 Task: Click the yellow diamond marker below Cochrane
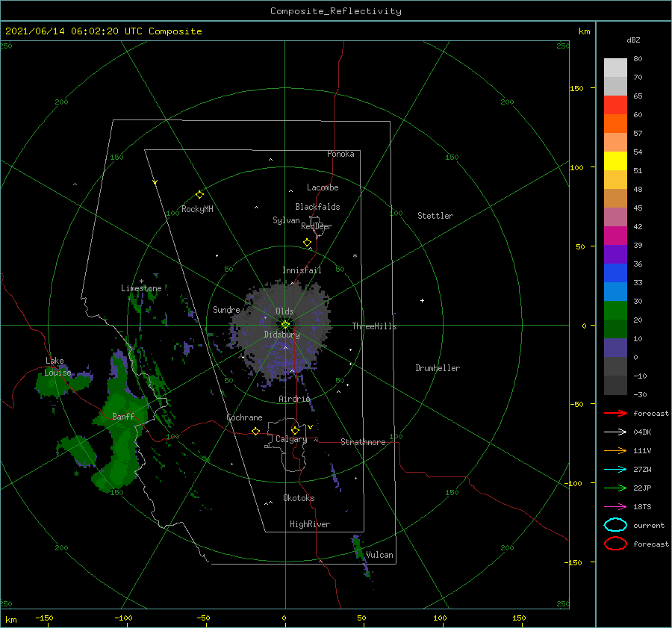[x=256, y=432]
